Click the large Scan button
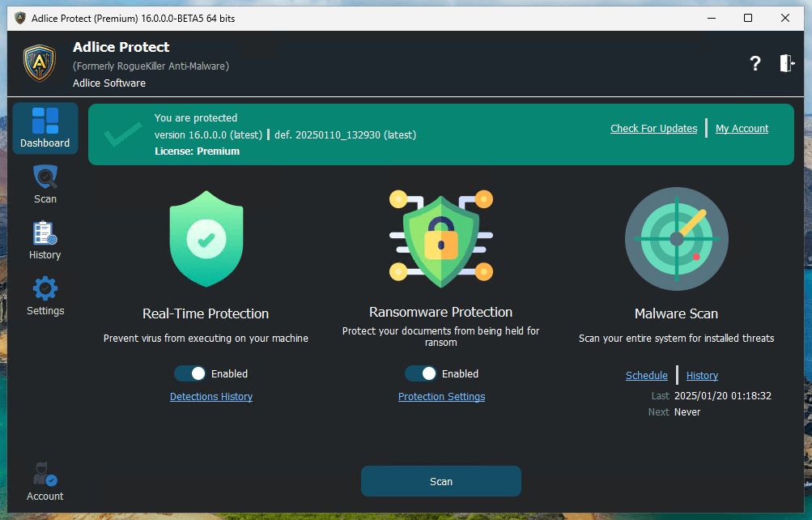This screenshot has height=520, width=812. click(441, 481)
